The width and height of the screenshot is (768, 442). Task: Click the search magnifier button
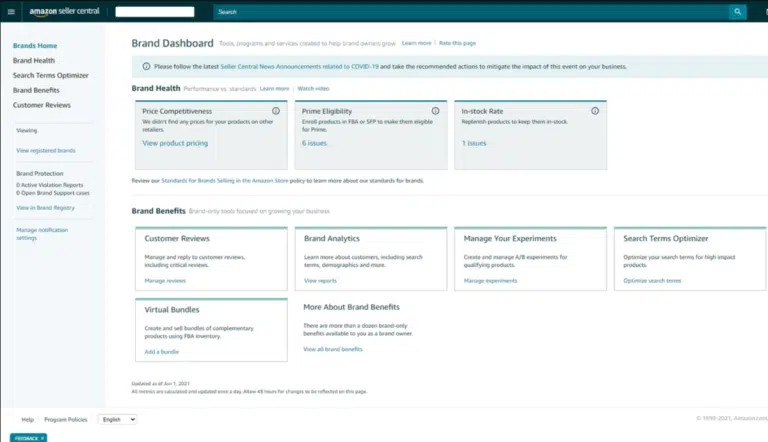click(x=738, y=12)
